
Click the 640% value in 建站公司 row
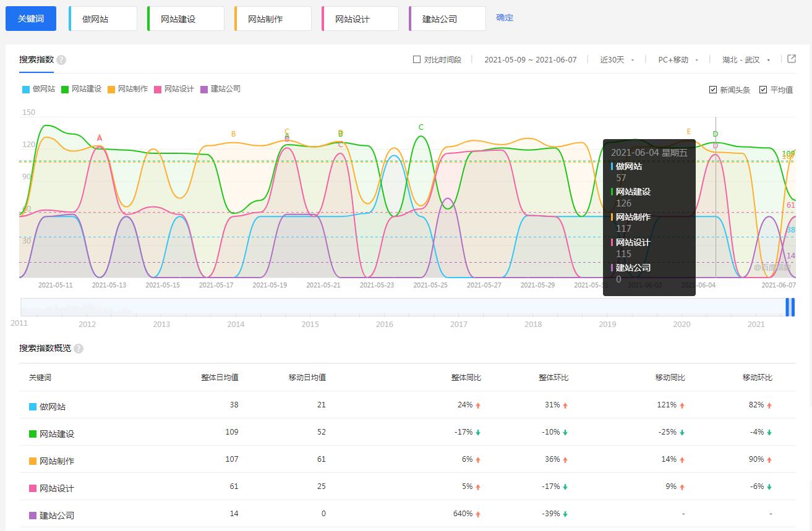coord(463,514)
